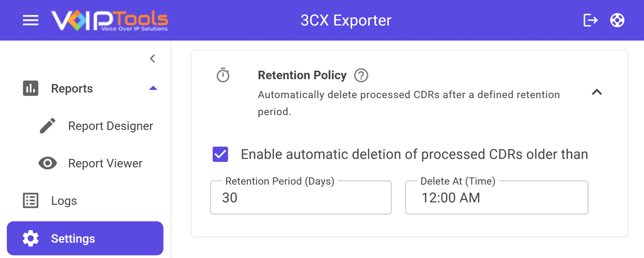Click the Report Designer pencil icon
Viewport: 644px width, 258px height.
click(x=48, y=126)
